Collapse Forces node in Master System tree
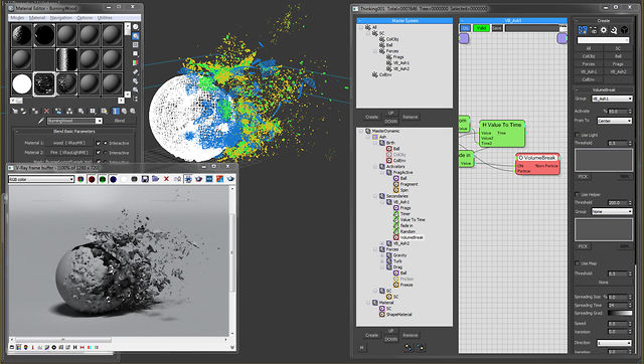The width and height of the screenshot is (644, 364). click(x=375, y=51)
